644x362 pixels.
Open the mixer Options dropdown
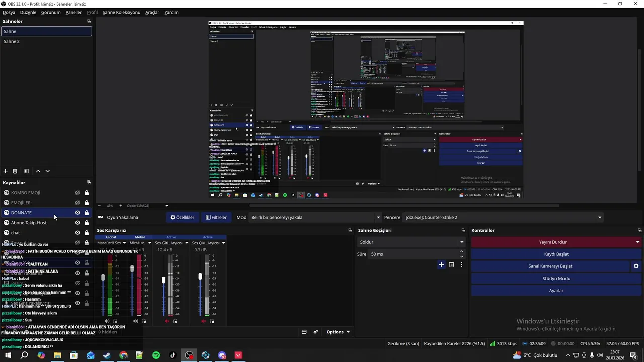pyautogui.click(x=337, y=332)
